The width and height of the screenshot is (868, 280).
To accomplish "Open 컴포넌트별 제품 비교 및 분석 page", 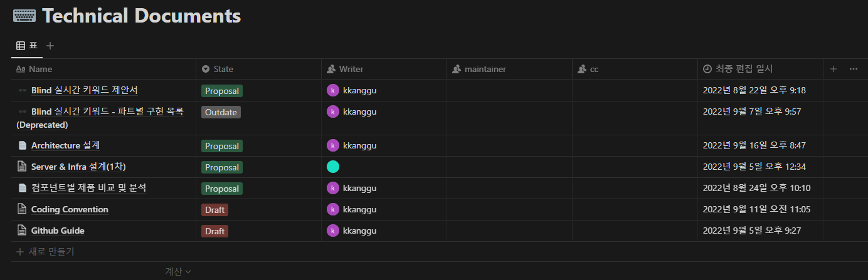I will (x=88, y=189).
